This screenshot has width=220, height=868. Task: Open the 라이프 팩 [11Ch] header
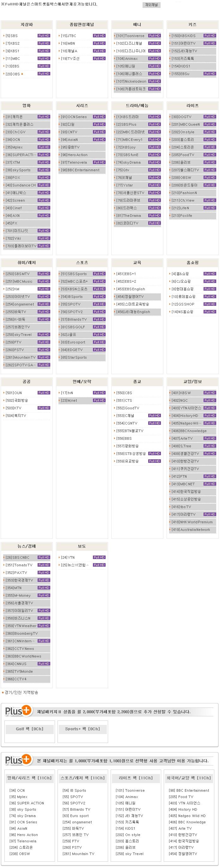point(136,778)
